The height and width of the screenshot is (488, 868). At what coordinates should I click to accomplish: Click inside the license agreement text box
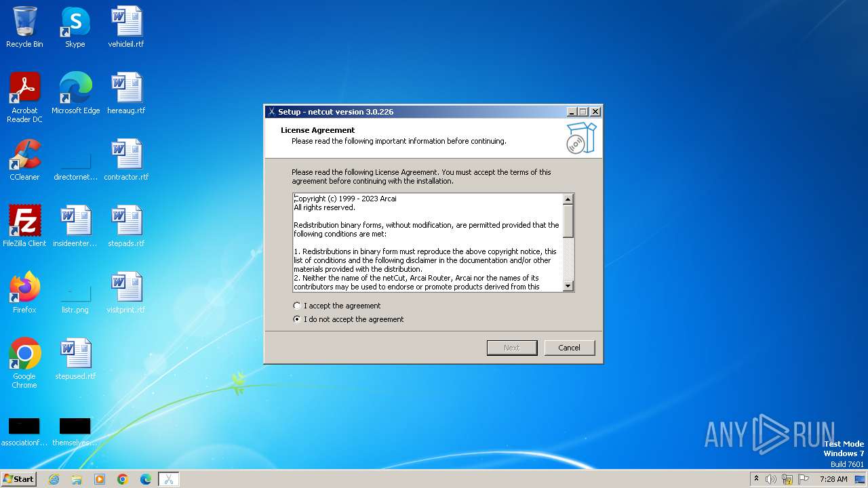pos(428,243)
